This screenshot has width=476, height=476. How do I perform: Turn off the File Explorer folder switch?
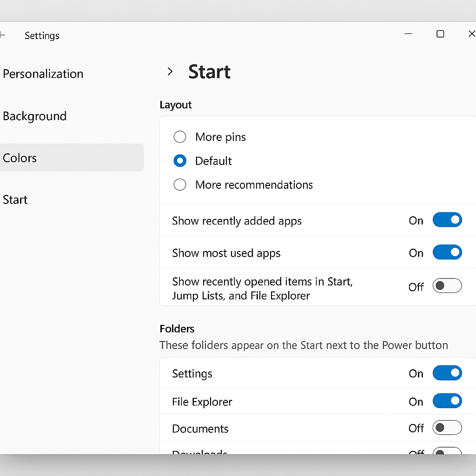coord(447,401)
